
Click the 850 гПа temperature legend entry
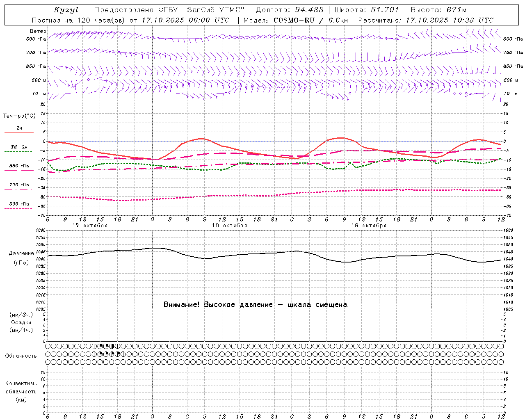19,166
